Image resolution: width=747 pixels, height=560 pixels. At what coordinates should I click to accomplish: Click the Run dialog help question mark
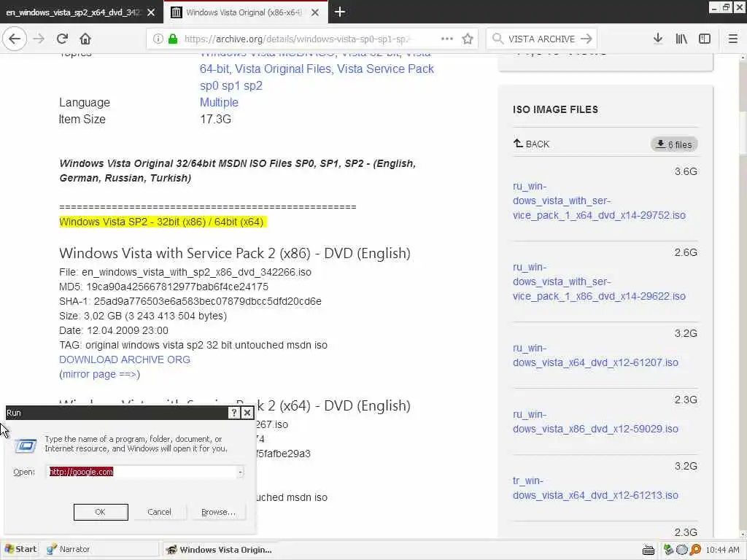(x=234, y=413)
